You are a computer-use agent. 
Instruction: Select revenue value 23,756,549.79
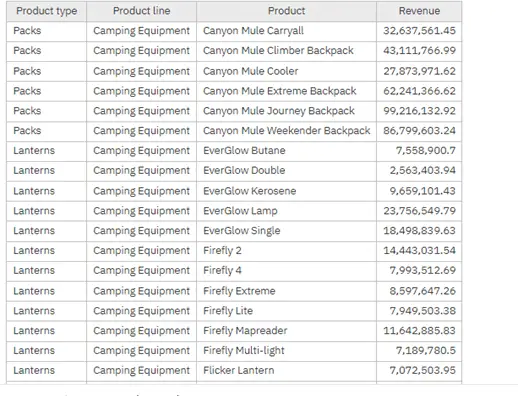(419, 211)
